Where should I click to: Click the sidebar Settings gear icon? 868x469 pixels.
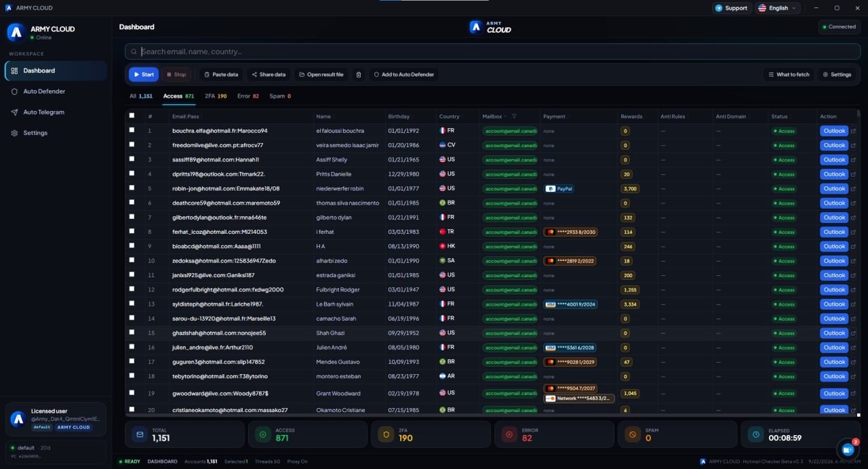tap(14, 133)
